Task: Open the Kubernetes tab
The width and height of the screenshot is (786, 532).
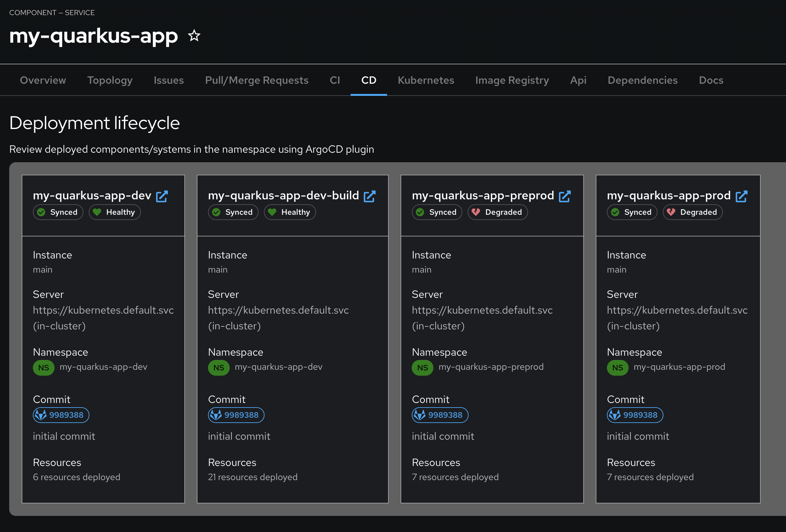Action: (x=426, y=80)
